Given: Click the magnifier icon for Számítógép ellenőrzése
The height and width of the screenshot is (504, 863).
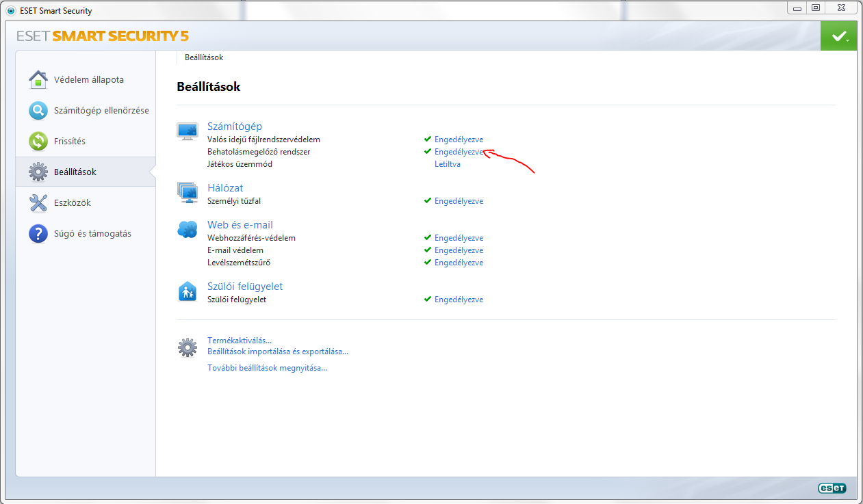Looking at the screenshot, I should coord(38,111).
